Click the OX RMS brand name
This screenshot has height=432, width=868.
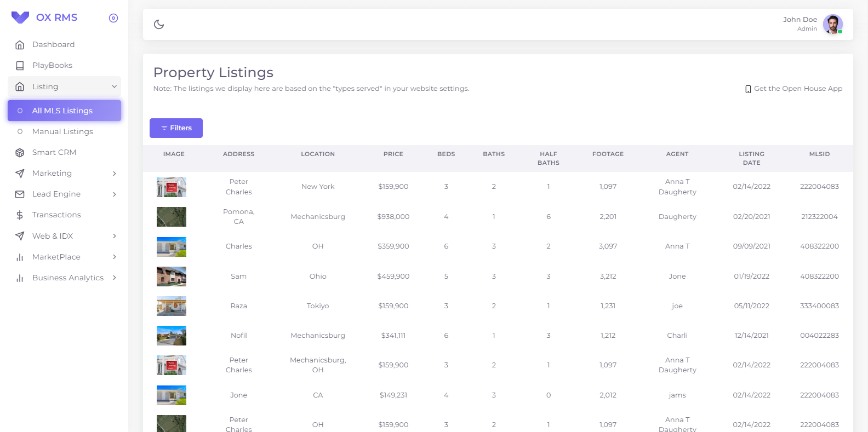coord(57,18)
